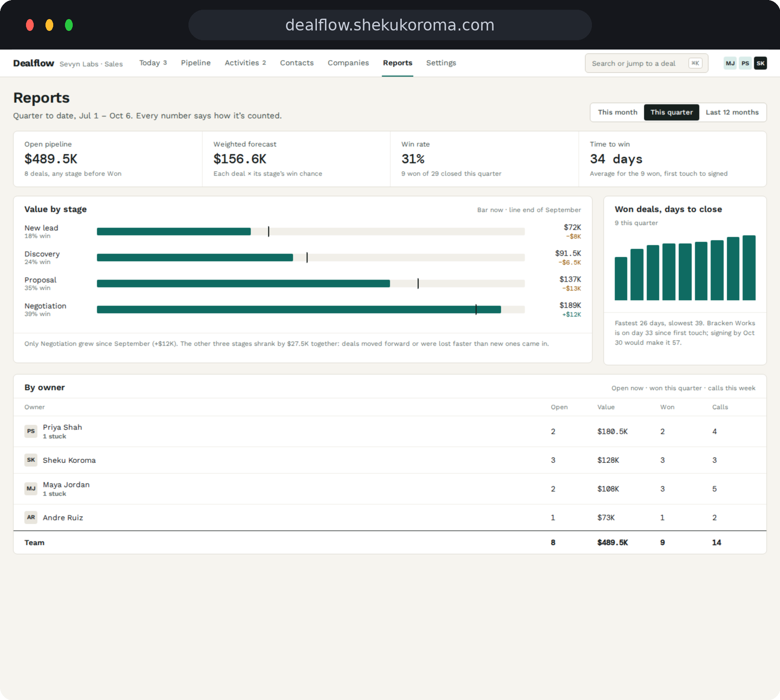Click the $180.5K value for Priya Shah
Image resolution: width=780 pixels, height=700 pixels.
612,431
